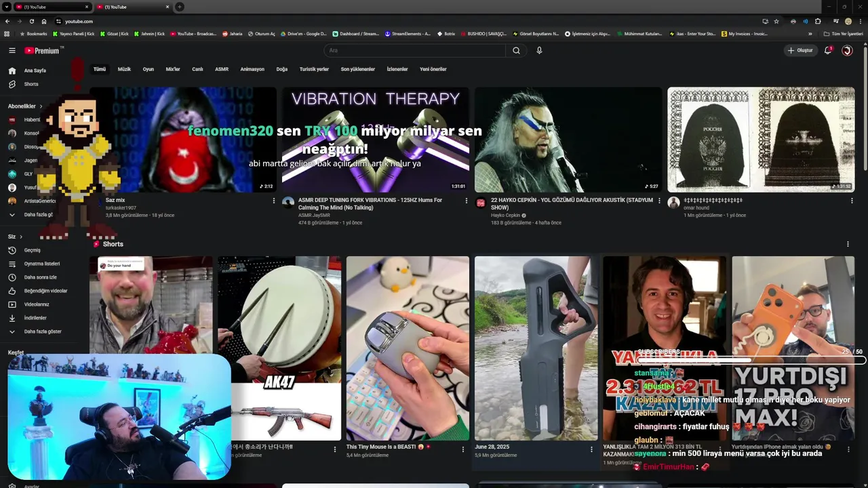Open the Jaharia bookmark
Screen dimensions: 868x488
pyautogui.click(x=232, y=34)
